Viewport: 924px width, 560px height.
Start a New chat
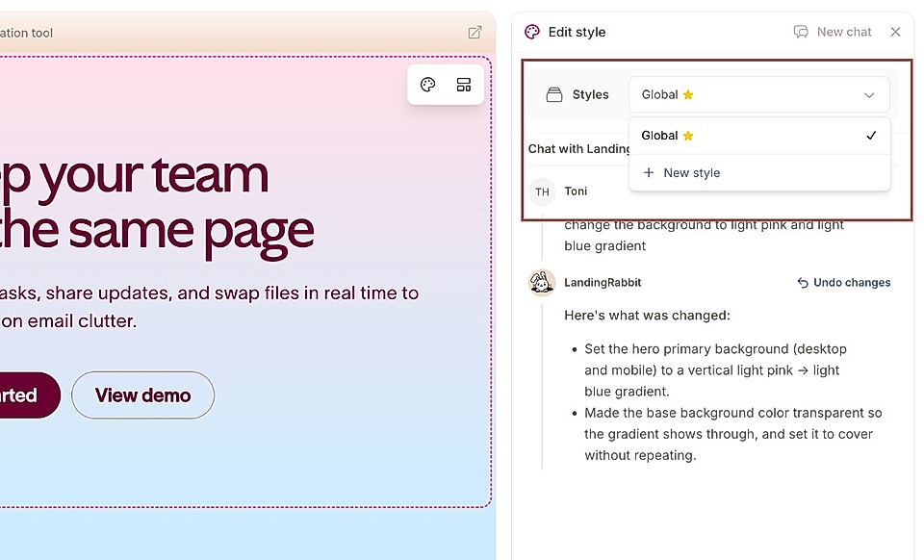(x=833, y=32)
